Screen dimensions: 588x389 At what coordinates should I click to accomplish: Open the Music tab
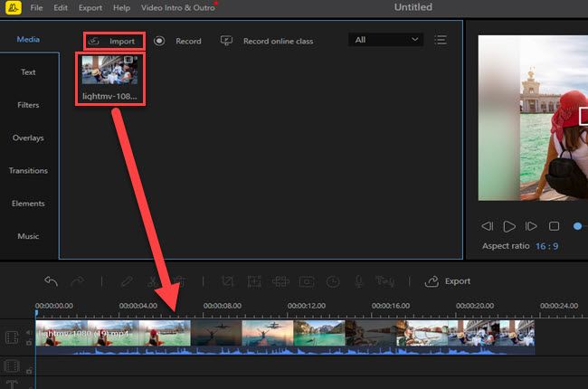pyautogui.click(x=28, y=236)
